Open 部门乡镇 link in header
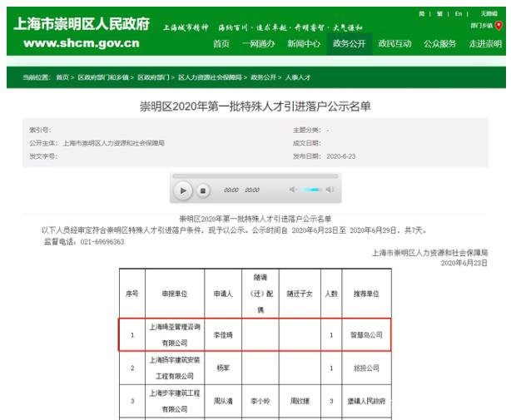 [482, 26]
